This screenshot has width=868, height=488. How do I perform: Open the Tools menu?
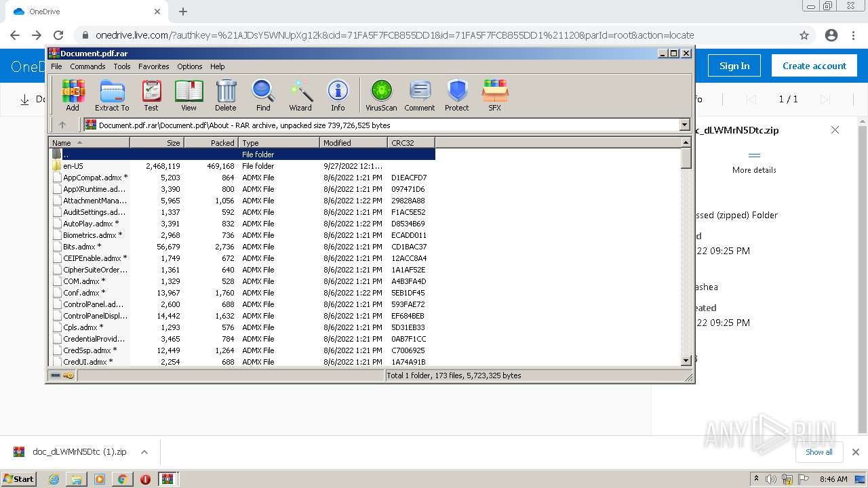click(x=122, y=66)
